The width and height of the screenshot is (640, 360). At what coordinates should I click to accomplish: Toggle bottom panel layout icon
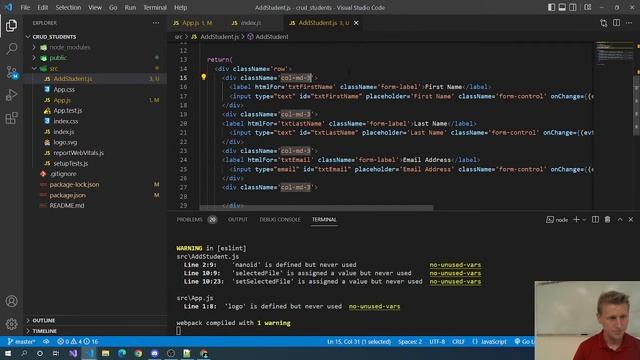(562, 7)
